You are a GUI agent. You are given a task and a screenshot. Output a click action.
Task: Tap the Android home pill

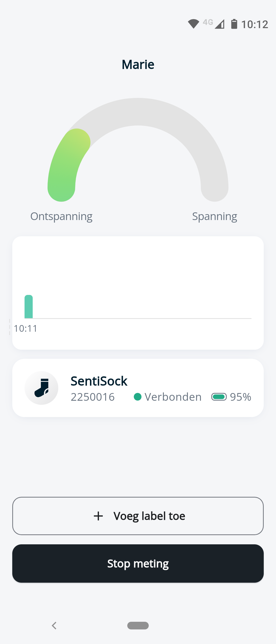(x=138, y=625)
